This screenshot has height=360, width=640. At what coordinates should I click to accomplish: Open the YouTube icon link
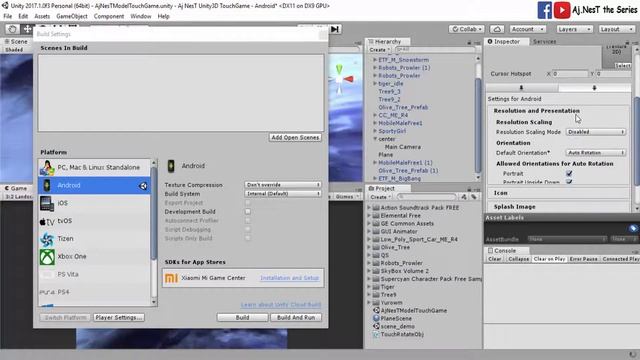pos(562,10)
